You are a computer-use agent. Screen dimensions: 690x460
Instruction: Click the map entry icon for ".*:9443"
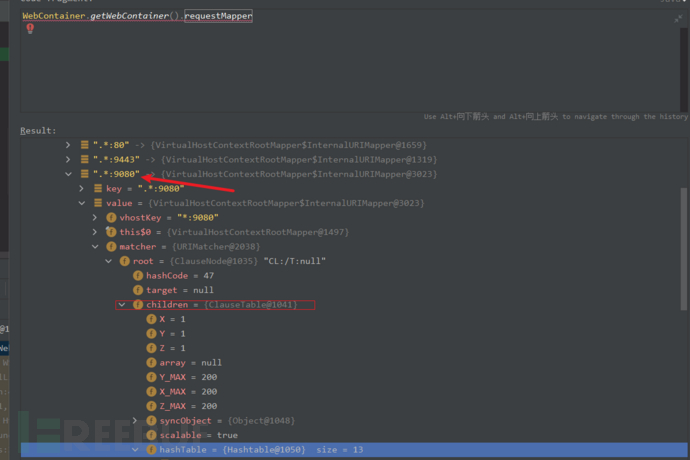pos(84,159)
